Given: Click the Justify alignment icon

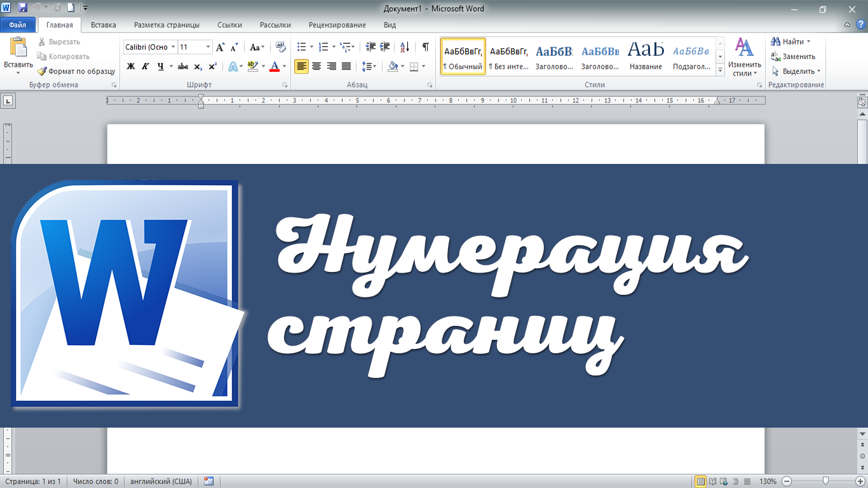Looking at the screenshot, I should 346,66.
